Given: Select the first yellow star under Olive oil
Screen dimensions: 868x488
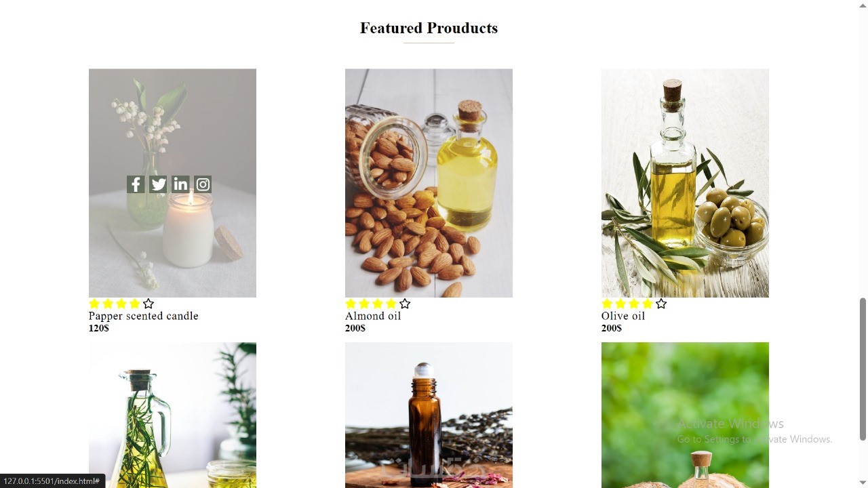Looking at the screenshot, I should coord(607,304).
